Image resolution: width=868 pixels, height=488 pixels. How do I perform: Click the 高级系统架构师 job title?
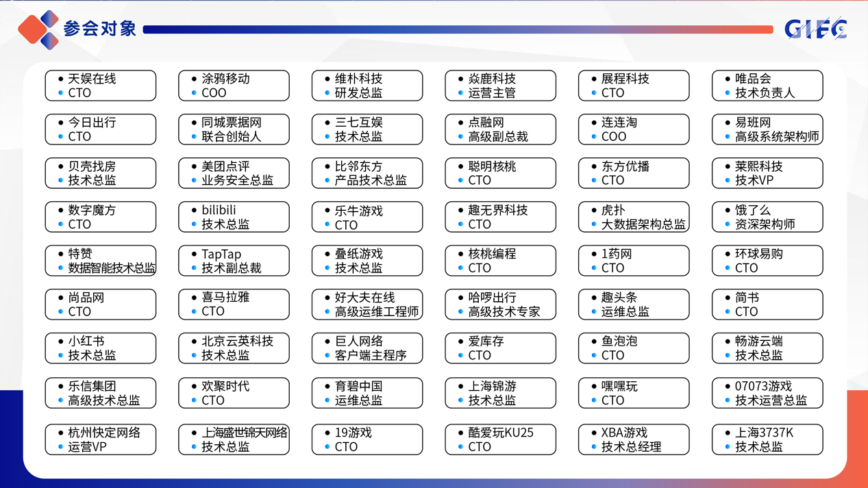777,137
